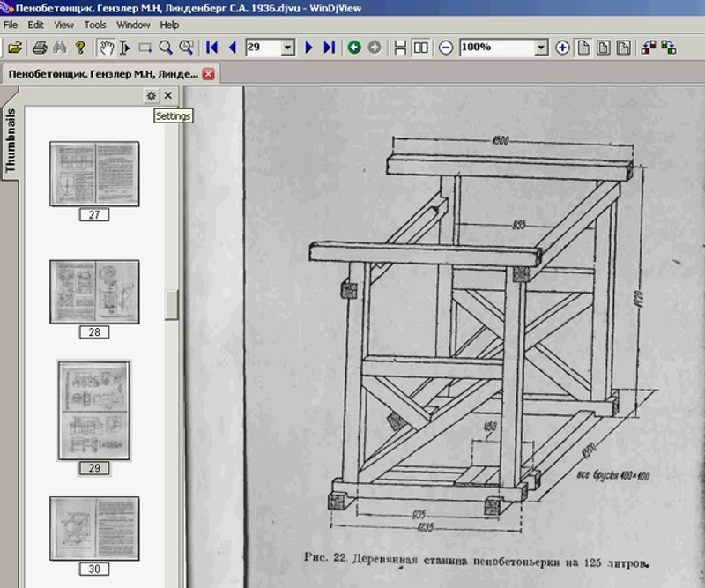Go to first page arrow
The width and height of the screenshot is (705, 588).
[211, 48]
